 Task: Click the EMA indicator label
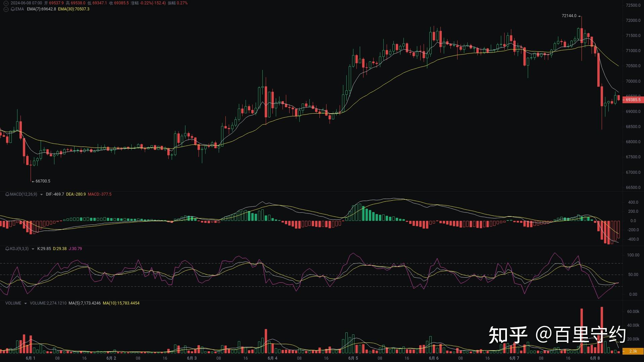(19, 9)
